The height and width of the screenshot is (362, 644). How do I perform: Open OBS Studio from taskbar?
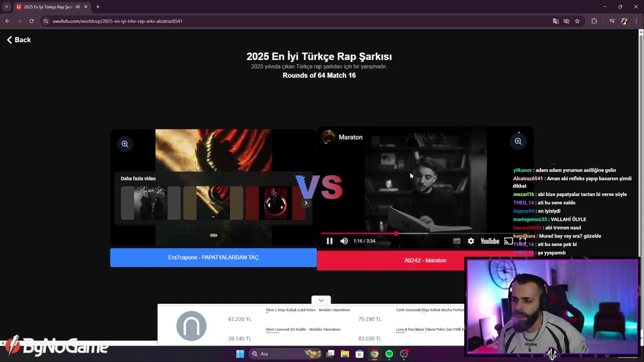point(404,354)
